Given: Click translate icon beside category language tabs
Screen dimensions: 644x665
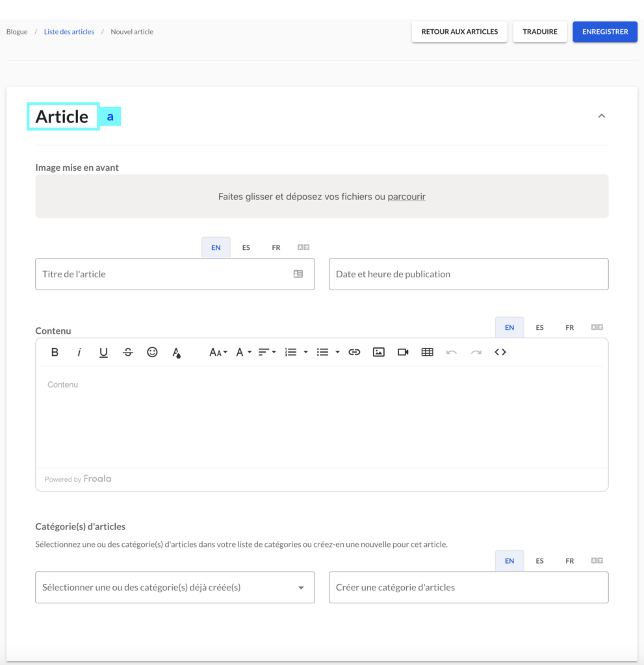Looking at the screenshot, I should pyautogui.click(x=597, y=560).
